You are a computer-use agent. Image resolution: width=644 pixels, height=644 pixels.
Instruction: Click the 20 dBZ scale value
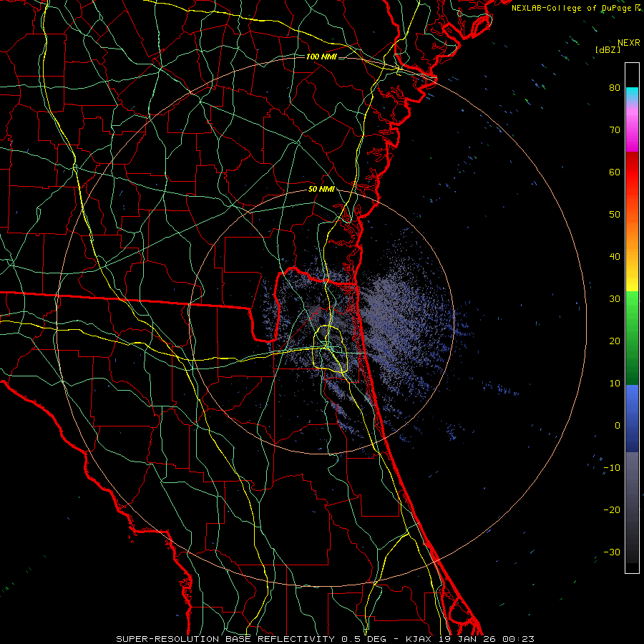pos(615,341)
